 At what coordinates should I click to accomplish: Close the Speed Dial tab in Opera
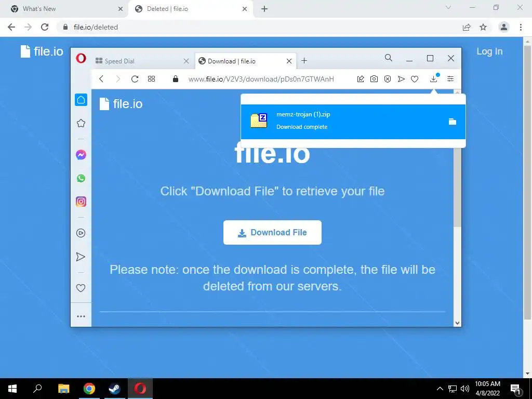(186, 61)
